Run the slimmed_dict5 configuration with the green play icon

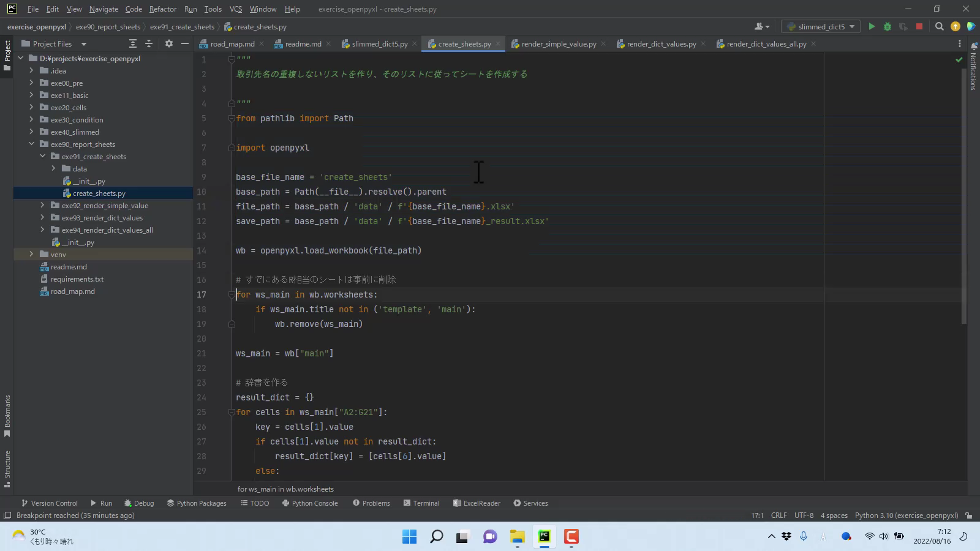(x=872, y=26)
